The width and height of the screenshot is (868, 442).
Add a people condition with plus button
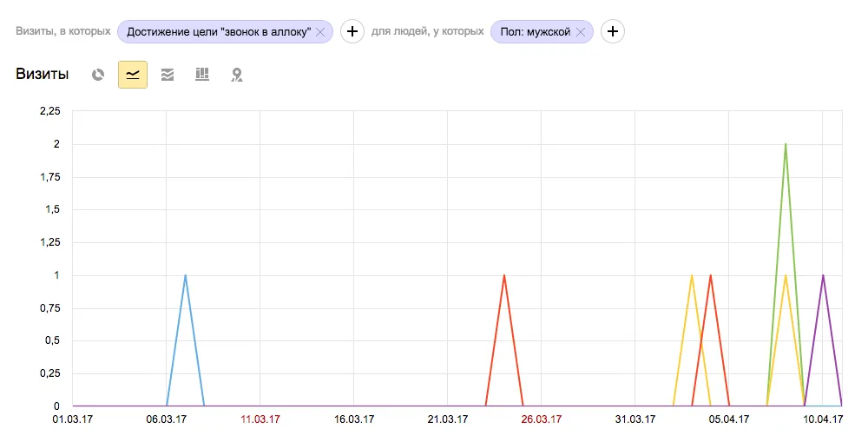pyautogui.click(x=613, y=31)
